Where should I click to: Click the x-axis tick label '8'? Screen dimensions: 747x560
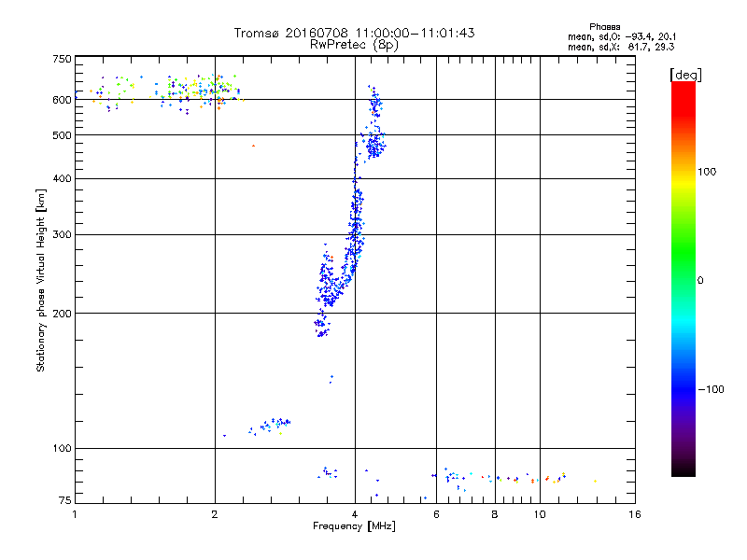pos(495,514)
